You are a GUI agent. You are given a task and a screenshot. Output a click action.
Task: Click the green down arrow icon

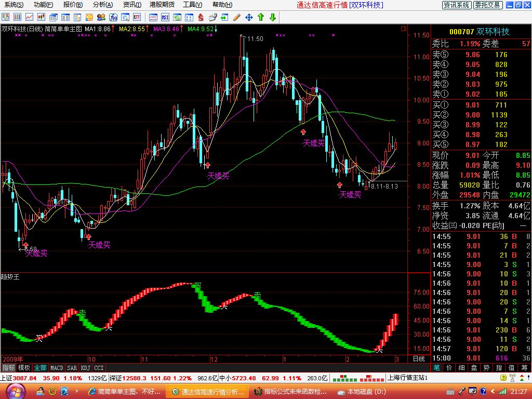point(272,17)
